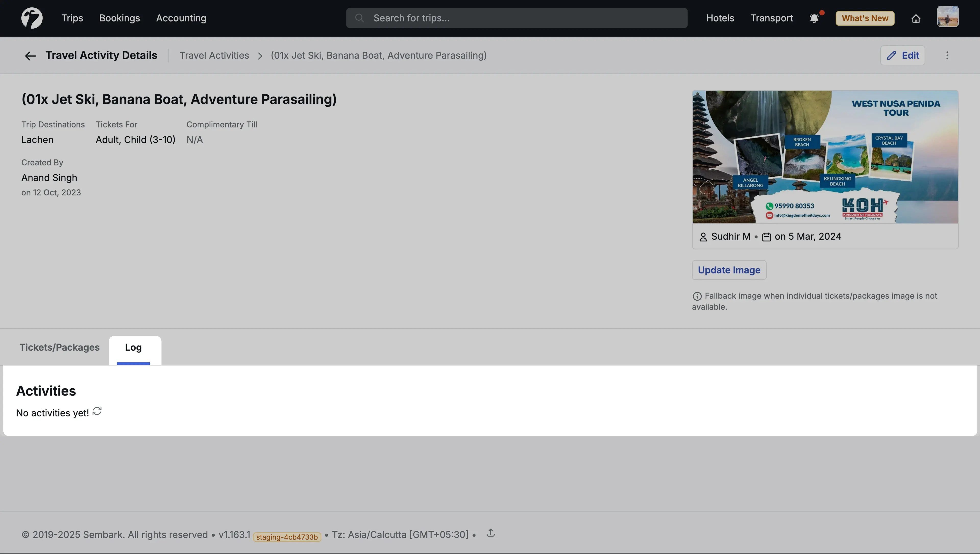
Task: Refresh activities with the reload icon
Action: (97, 411)
